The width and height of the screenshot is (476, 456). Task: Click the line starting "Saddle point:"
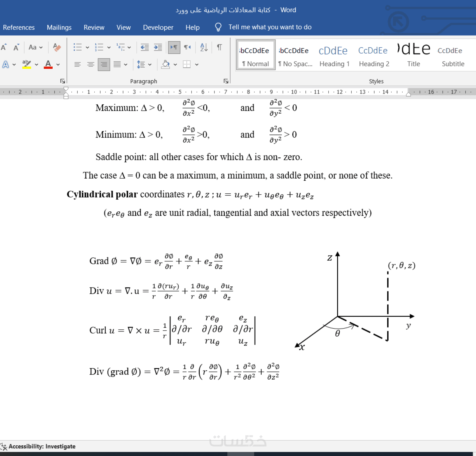[199, 157]
